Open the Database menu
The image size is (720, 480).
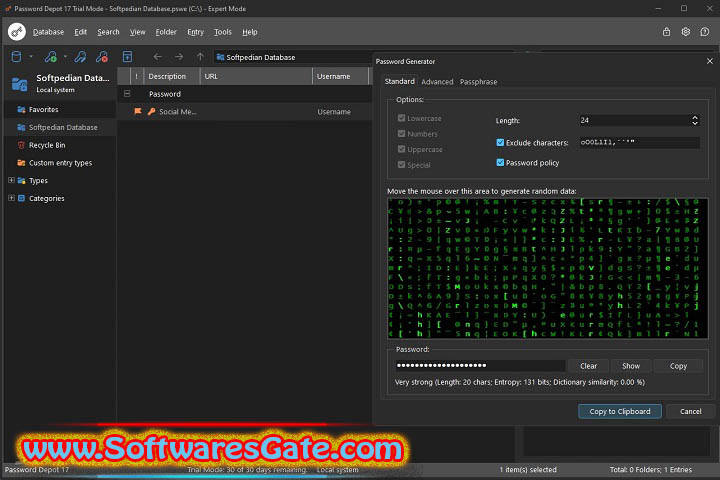point(48,32)
